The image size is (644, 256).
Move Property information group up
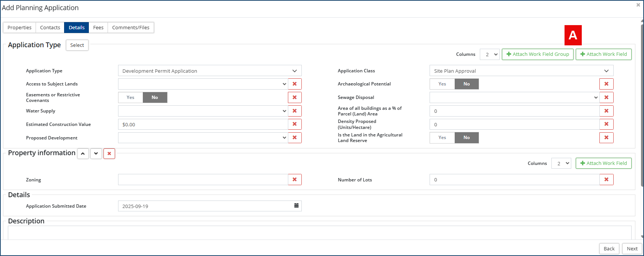coord(83,154)
